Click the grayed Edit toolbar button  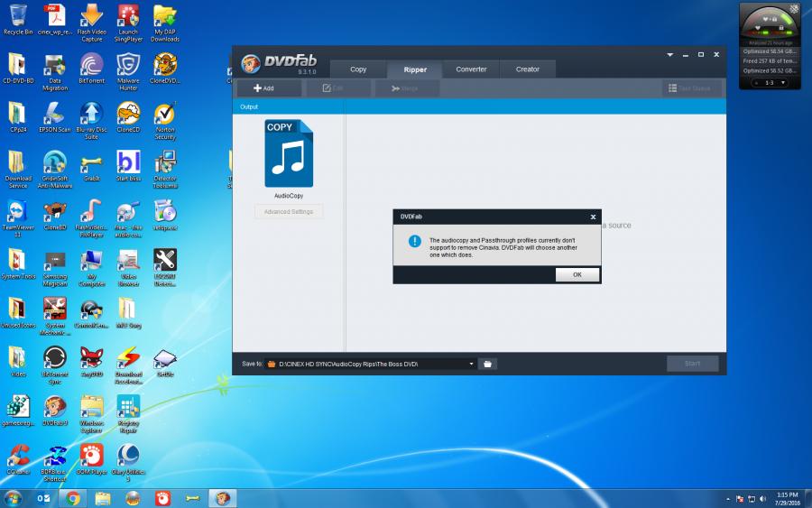tap(337, 88)
